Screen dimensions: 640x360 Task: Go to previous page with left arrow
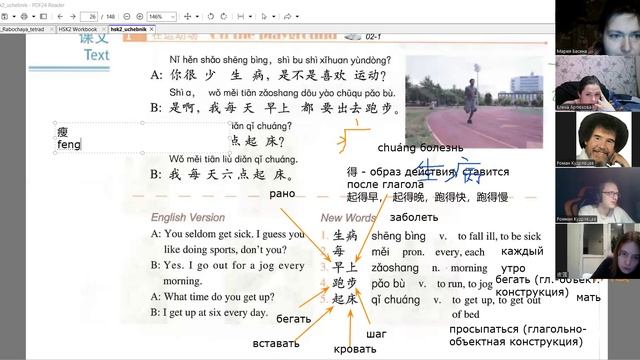60,16
